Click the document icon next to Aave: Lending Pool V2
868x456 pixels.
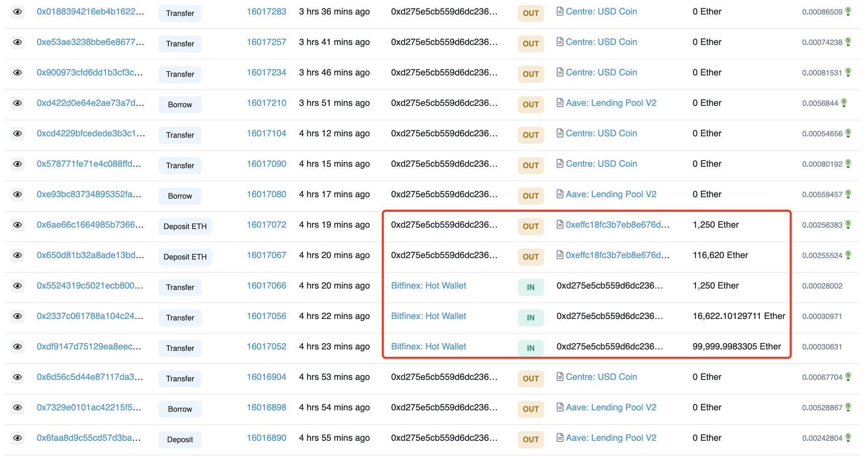pyautogui.click(x=560, y=103)
